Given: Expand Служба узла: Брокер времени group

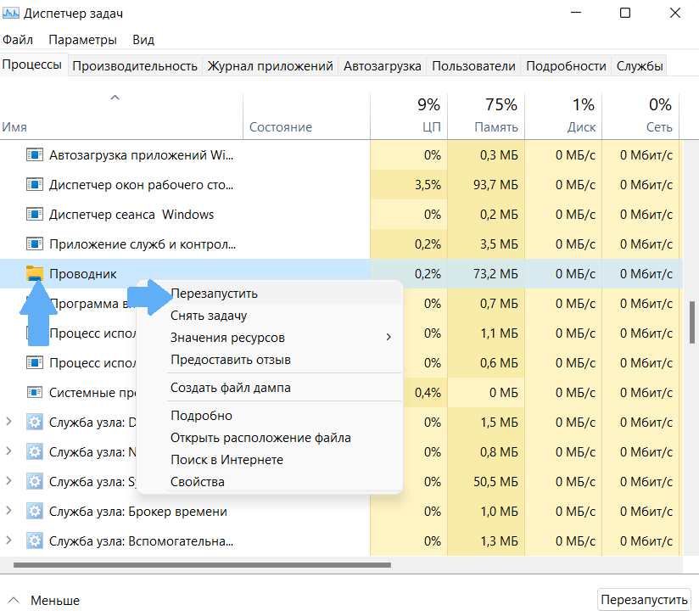Looking at the screenshot, I should coord(9,511).
